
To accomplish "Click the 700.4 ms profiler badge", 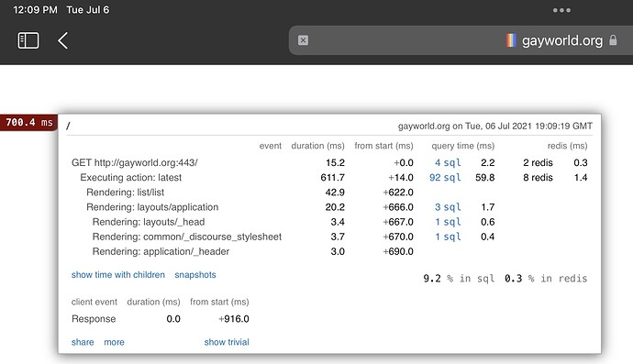I will [29, 122].
